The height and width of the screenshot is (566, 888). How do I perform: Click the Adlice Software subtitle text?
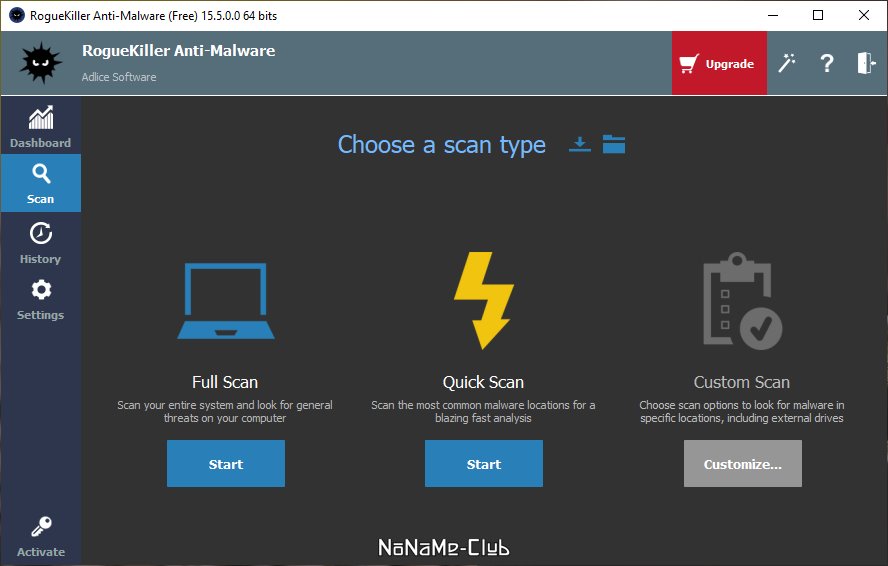119,77
